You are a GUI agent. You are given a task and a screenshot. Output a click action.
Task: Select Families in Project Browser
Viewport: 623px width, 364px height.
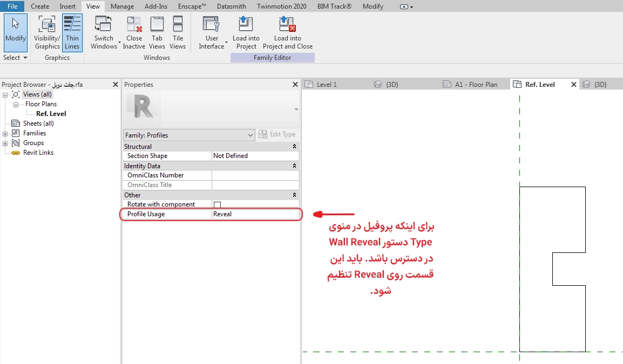pyautogui.click(x=35, y=133)
